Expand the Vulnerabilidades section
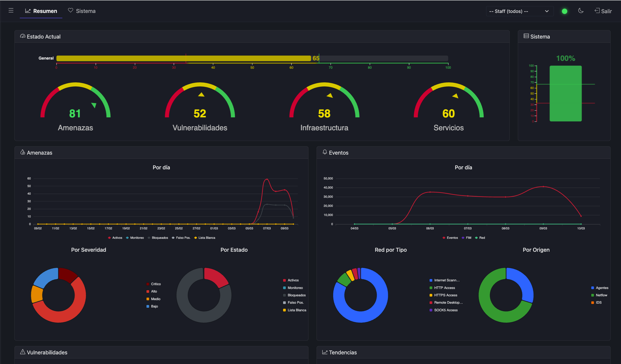The width and height of the screenshot is (621, 364). (47, 352)
